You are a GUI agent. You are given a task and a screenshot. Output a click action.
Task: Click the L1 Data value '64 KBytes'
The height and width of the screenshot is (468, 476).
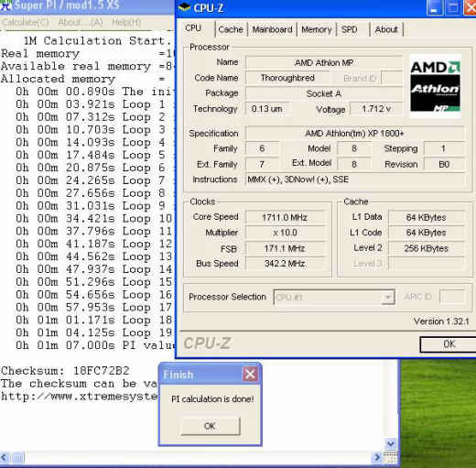click(x=426, y=217)
